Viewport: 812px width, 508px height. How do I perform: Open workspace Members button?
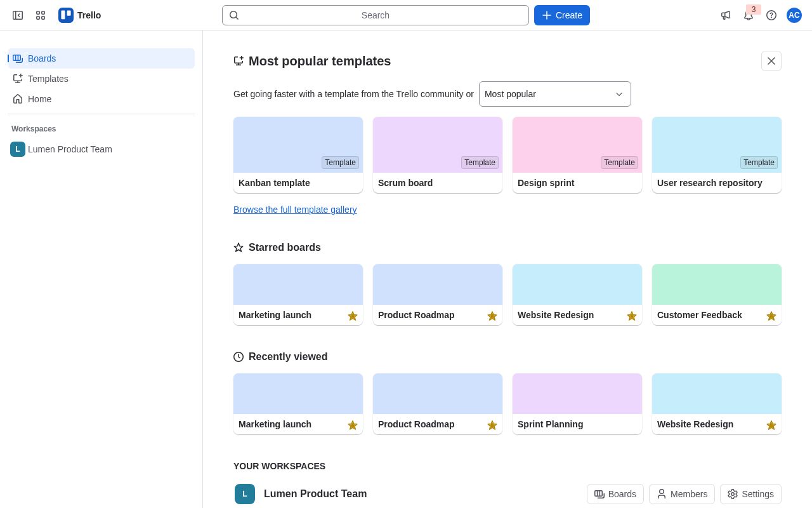pos(682,494)
